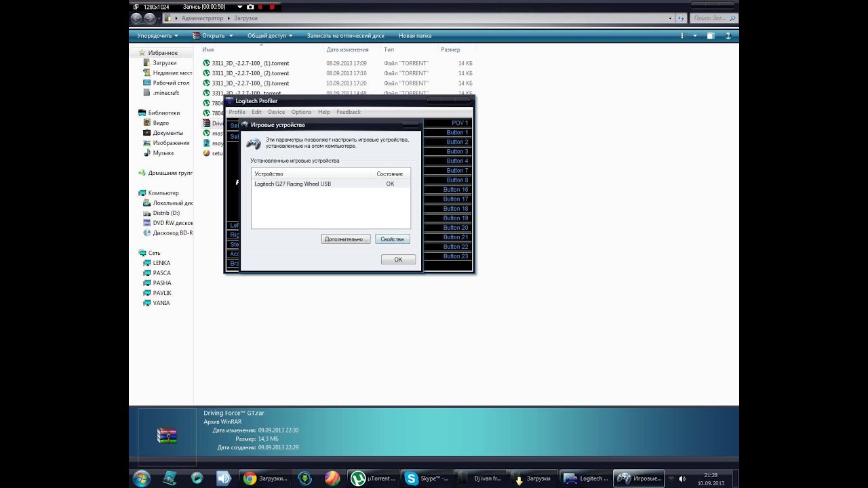Click the Изображения library icon
The width and height of the screenshot is (868, 488).
tap(146, 143)
